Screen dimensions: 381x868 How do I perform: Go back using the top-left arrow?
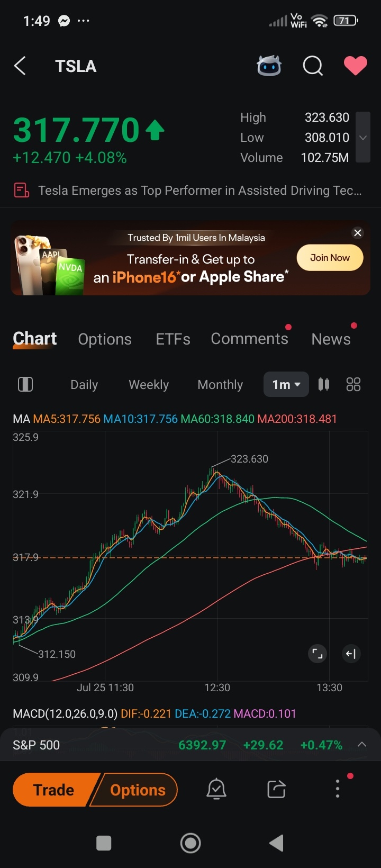click(x=20, y=66)
